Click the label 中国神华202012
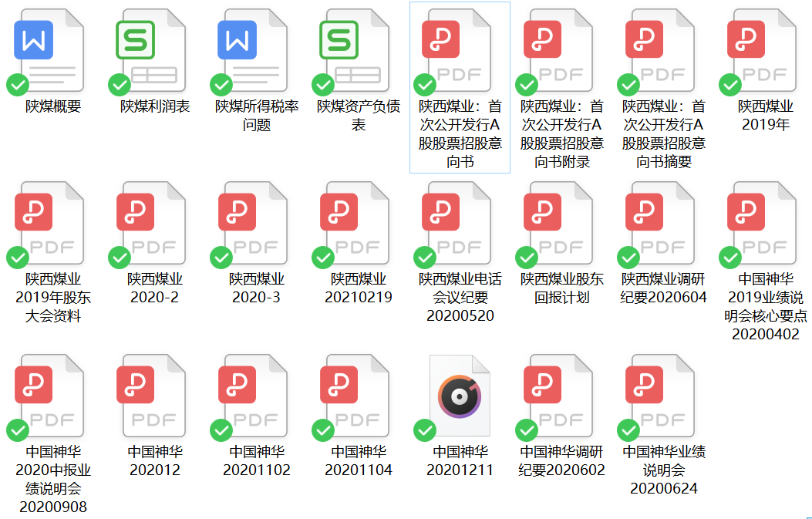This screenshot has width=812, height=519. (x=155, y=461)
